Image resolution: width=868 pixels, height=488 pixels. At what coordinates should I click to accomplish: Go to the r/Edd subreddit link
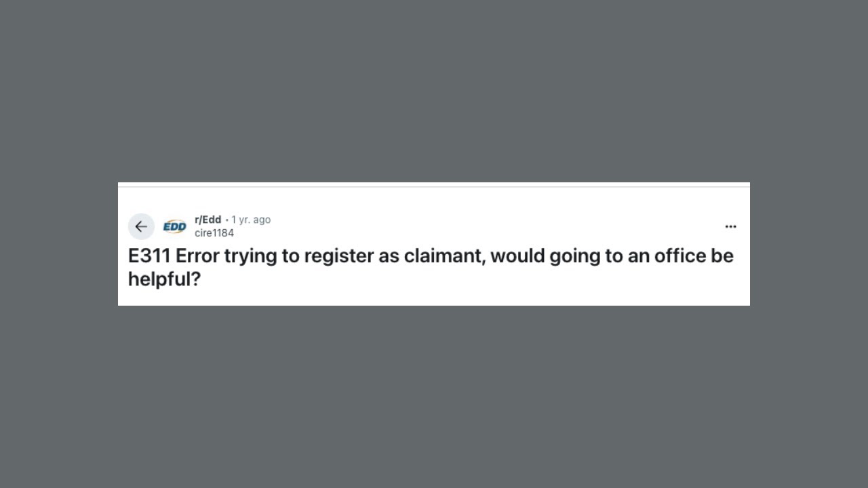[208, 220]
